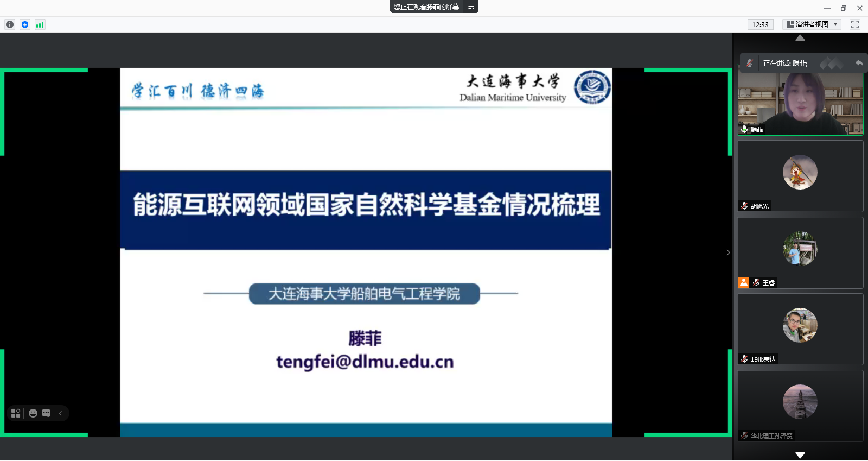Viewport: 868px width, 461px height.
Task: Open the apps grid in floating toolbar
Action: [16, 413]
